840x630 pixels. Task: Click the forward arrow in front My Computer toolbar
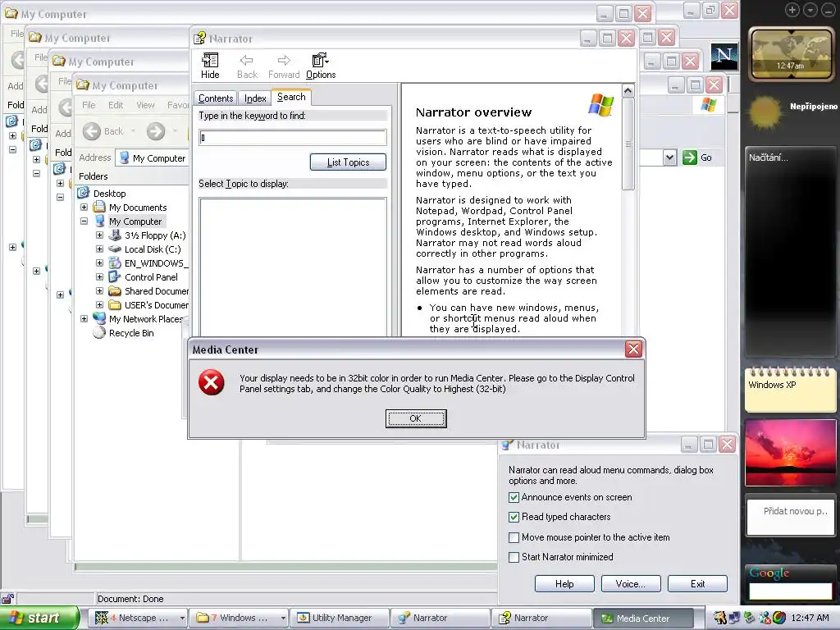[x=156, y=130]
